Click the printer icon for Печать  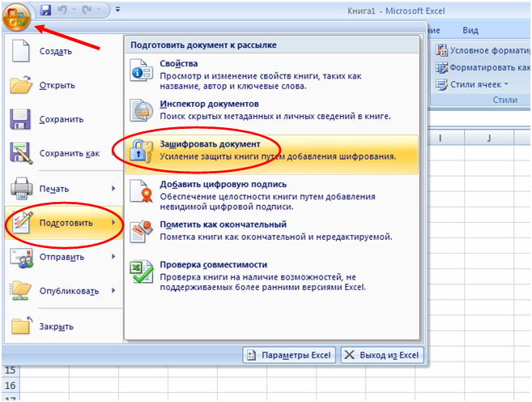click(21, 188)
